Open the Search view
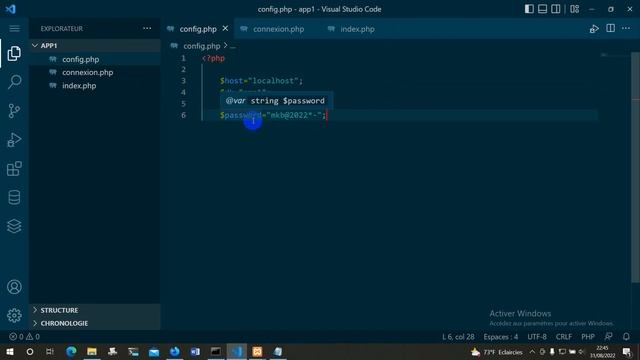 tap(14, 82)
